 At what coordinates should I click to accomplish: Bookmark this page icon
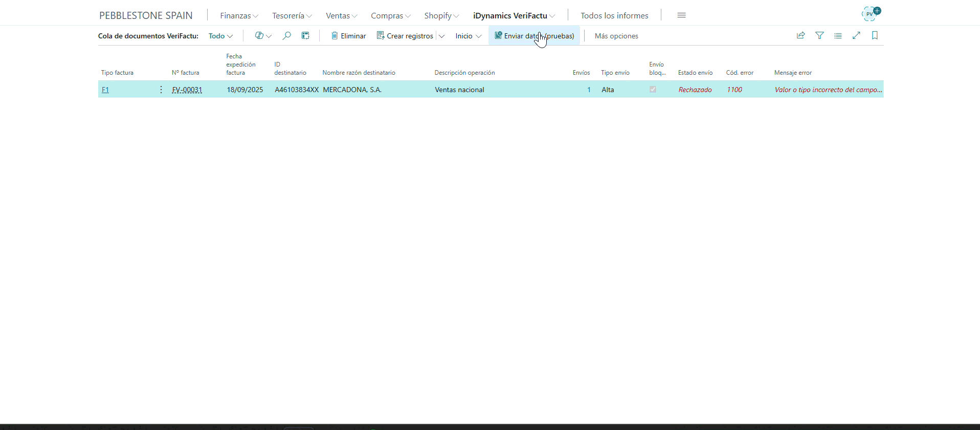point(875,36)
